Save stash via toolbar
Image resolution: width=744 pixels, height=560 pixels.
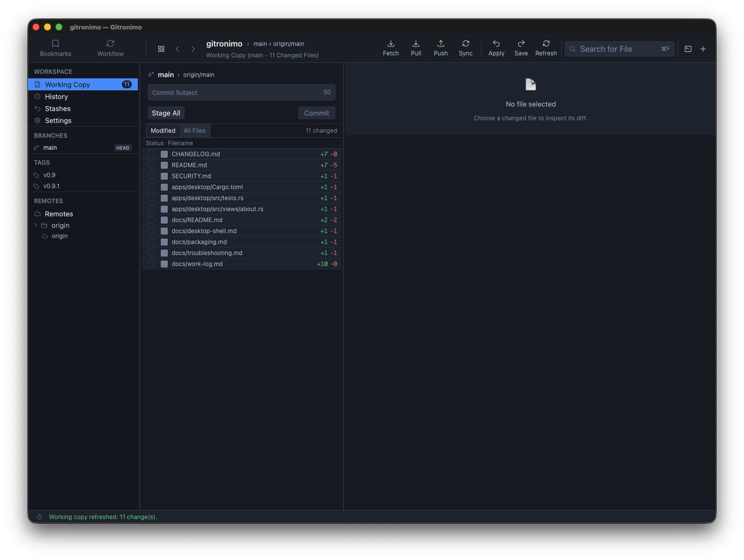[521, 48]
